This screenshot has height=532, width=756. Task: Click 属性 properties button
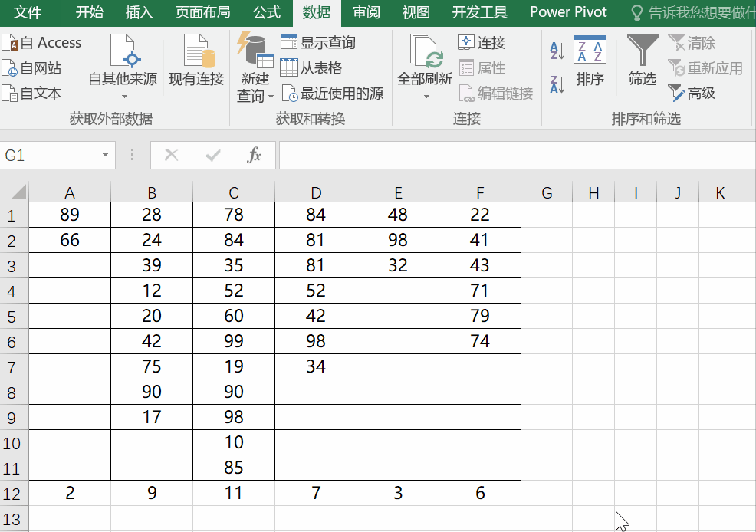click(482, 68)
